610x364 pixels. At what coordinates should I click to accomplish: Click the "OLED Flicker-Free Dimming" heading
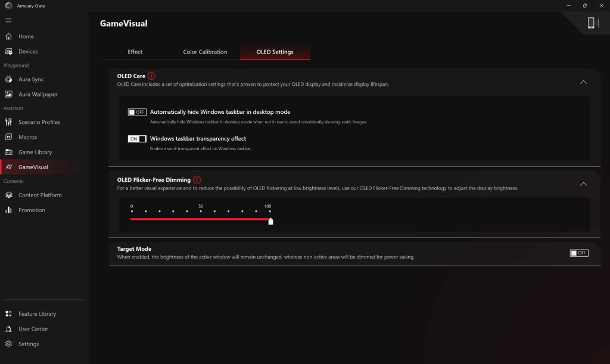[154, 180]
